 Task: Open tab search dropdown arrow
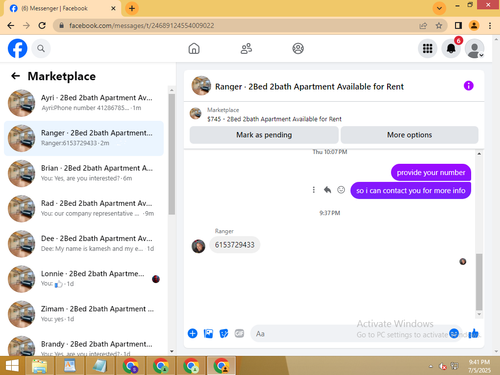[439, 8]
